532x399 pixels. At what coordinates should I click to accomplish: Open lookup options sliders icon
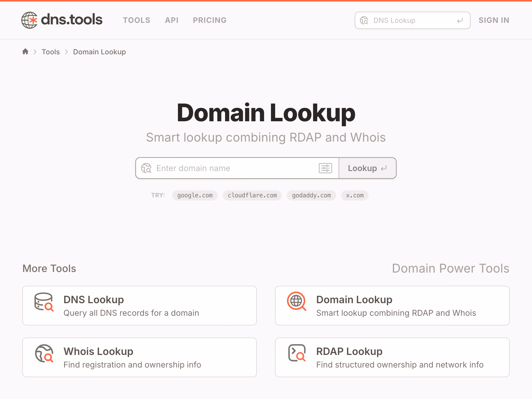click(325, 168)
